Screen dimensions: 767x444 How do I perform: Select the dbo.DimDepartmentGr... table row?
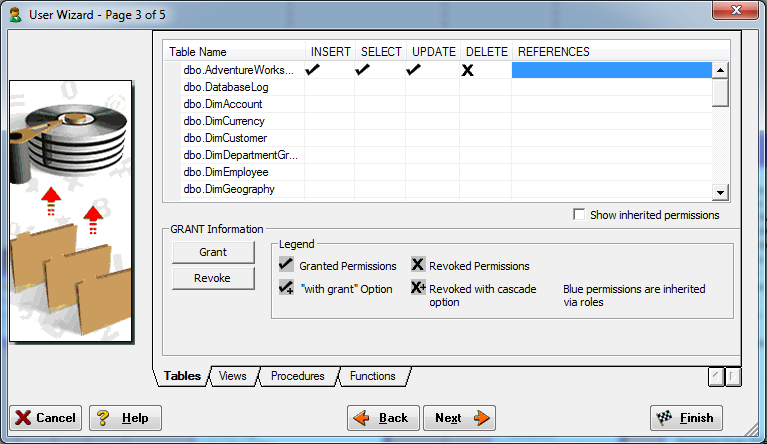pos(241,155)
